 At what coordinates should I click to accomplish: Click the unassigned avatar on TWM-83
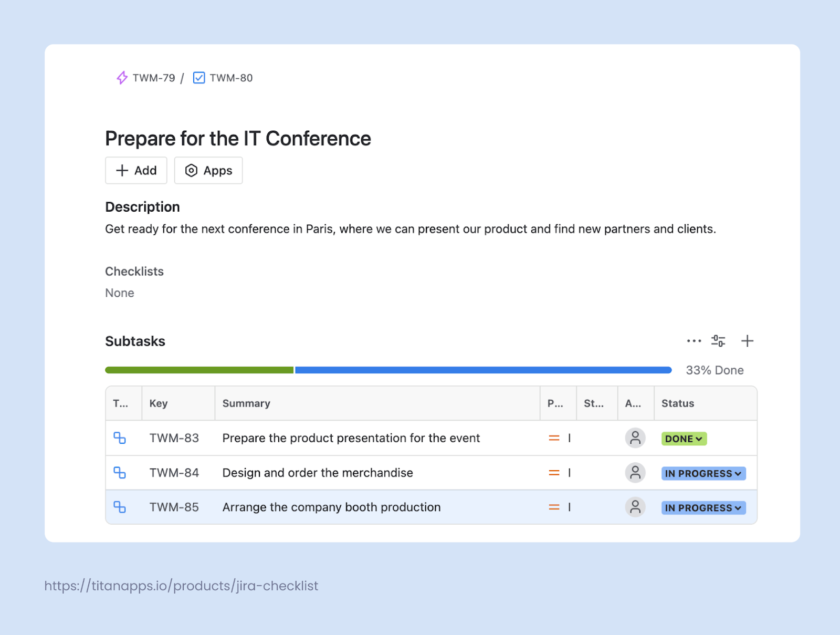point(635,438)
